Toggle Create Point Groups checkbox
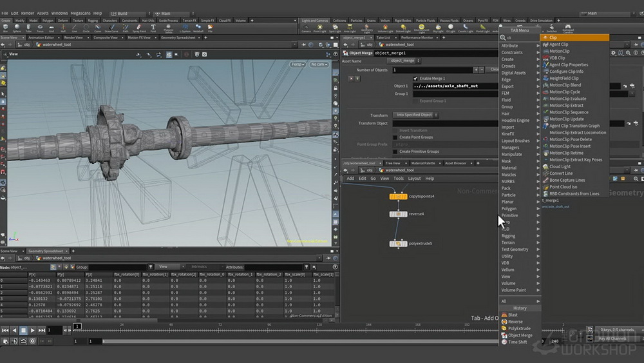This screenshot has width=644, height=363. coord(395,137)
